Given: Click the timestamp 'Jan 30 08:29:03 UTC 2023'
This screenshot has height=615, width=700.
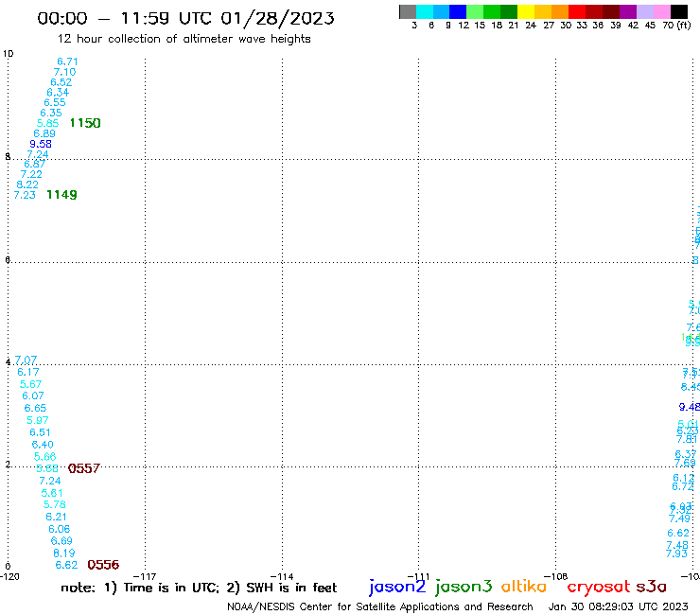Looking at the screenshot, I should point(619,606).
